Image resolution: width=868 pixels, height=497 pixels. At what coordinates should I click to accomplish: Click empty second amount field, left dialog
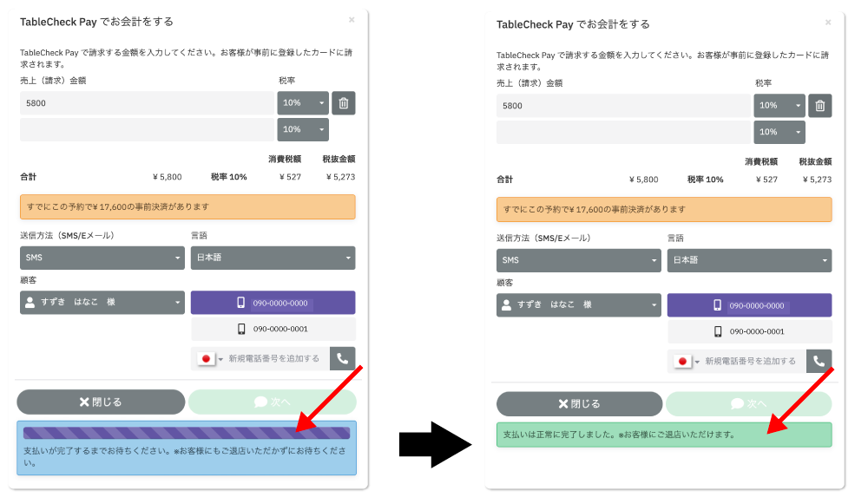point(148,129)
